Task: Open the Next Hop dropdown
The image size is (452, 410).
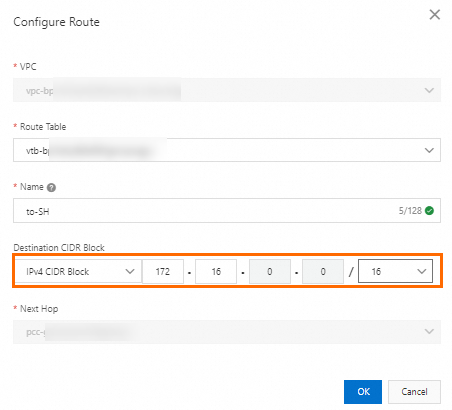Action: tap(227, 332)
